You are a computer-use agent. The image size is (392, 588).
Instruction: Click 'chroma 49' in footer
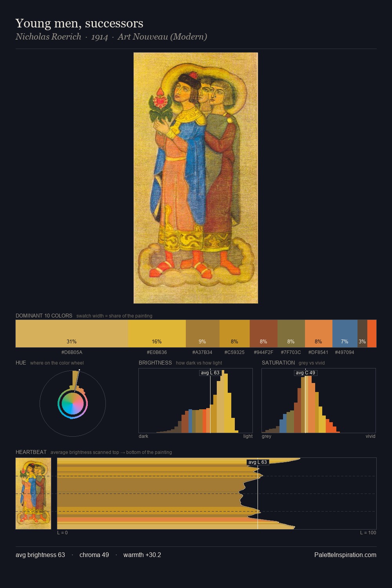coord(94,555)
